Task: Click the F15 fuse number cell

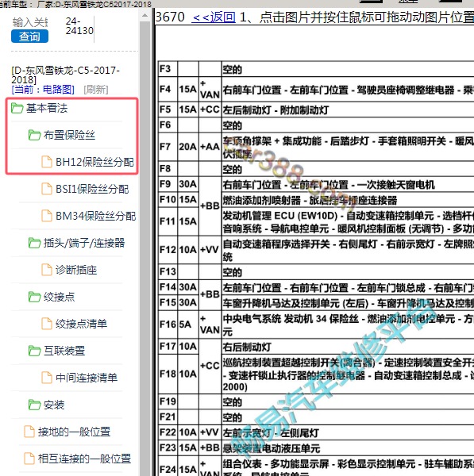Action: point(168,302)
